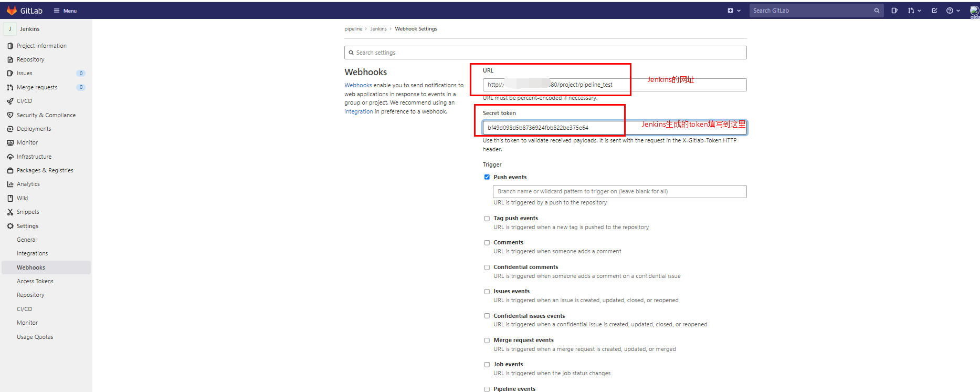This screenshot has height=392, width=980.
Task: Click Issues count badge in sidebar
Action: [x=81, y=74]
